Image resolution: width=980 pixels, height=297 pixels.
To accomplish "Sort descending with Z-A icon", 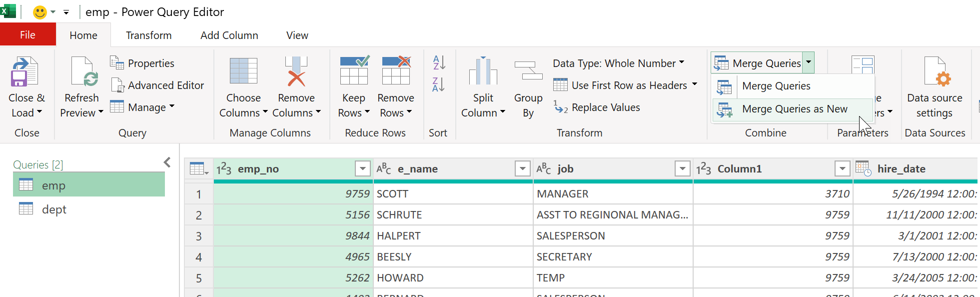I will tap(438, 84).
